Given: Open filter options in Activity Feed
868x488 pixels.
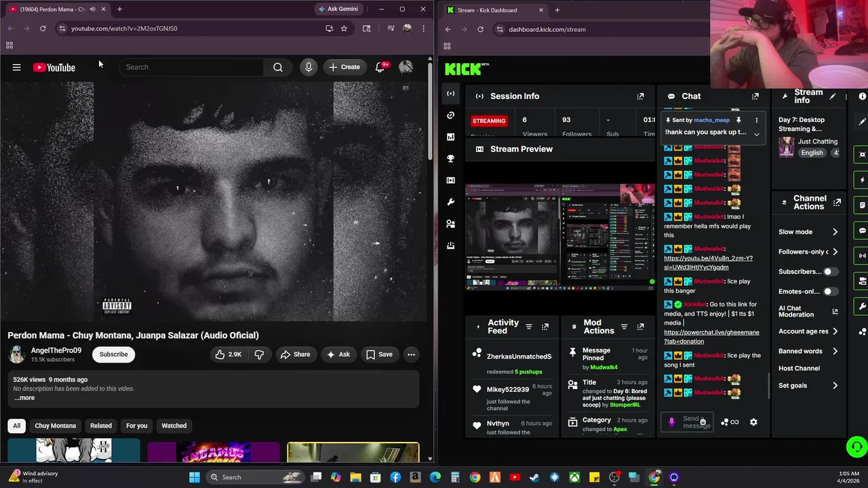Looking at the screenshot, I should pos(529,327).
